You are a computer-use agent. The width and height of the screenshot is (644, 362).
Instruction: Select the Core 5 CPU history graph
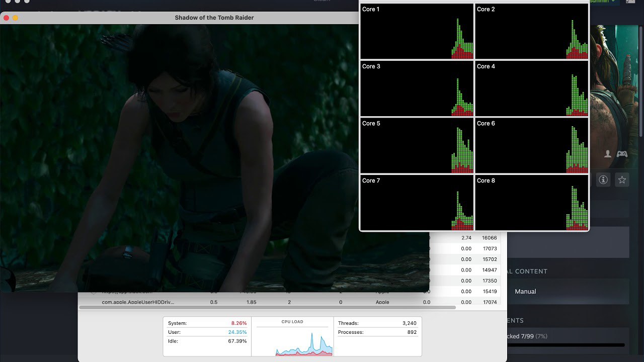point(417,145)
